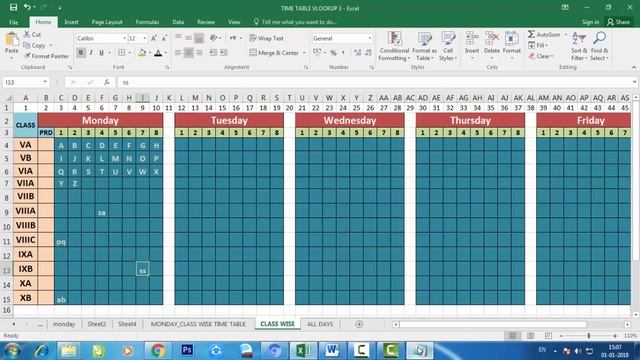
Task: Click the percent style icon
Action: pos(333,53)
